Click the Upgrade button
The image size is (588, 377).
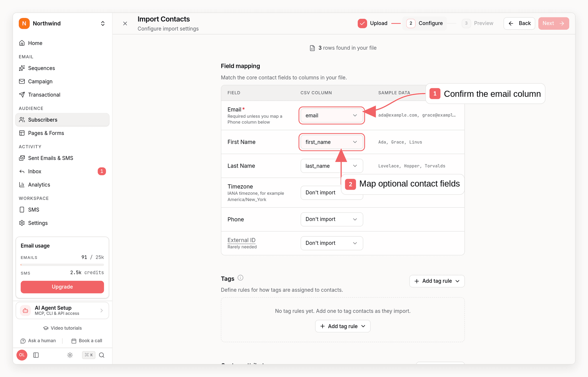(62, 287)
